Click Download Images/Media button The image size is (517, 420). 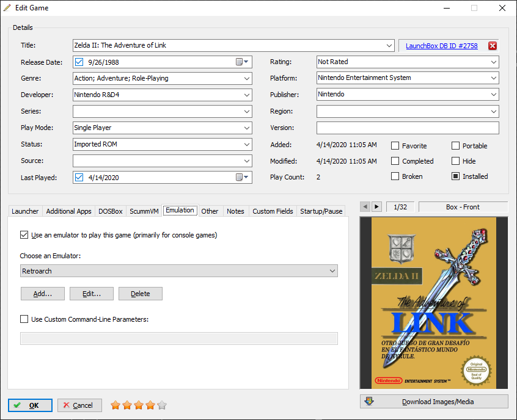(x=434, y=402)
